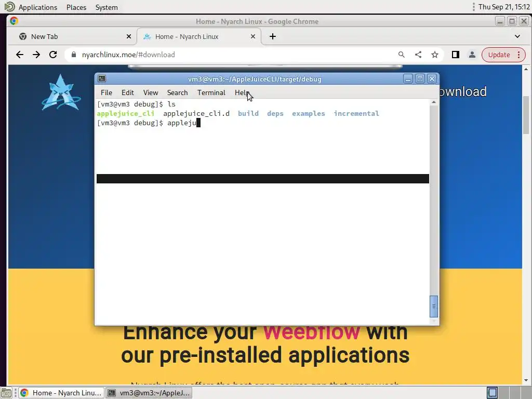This screenshot has width=532, height=399.
Task: Open the System menu
Action: 107,7
